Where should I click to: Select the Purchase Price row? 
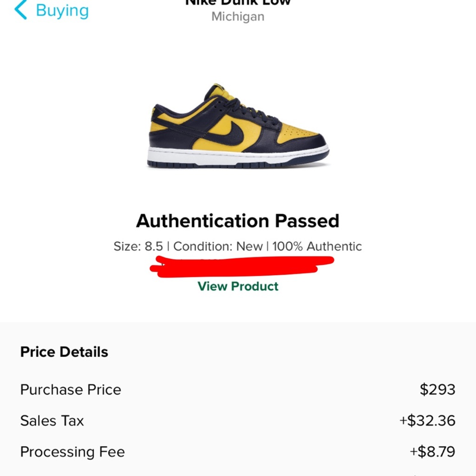click(70, 389)
